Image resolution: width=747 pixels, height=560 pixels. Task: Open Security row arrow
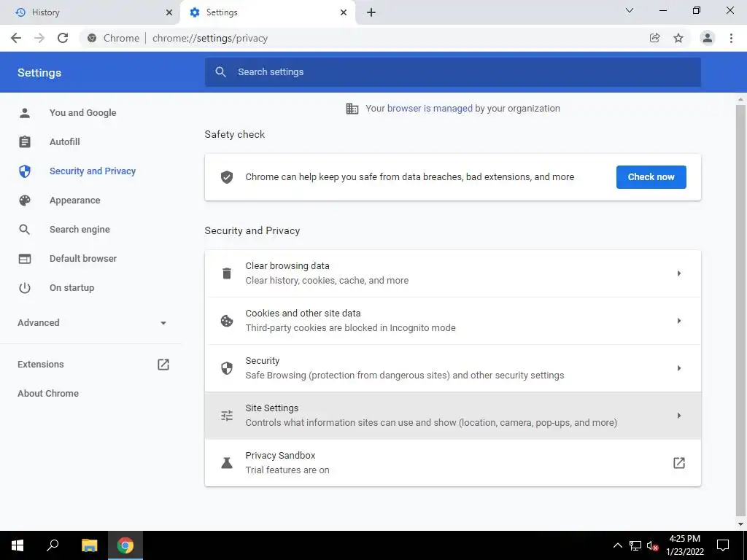click(679, 368)
